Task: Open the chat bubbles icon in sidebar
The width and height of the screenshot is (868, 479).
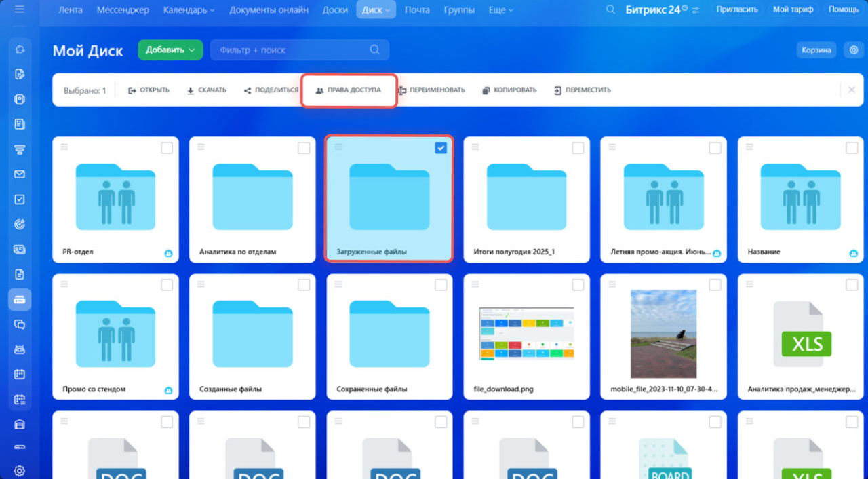Action: 20,324
